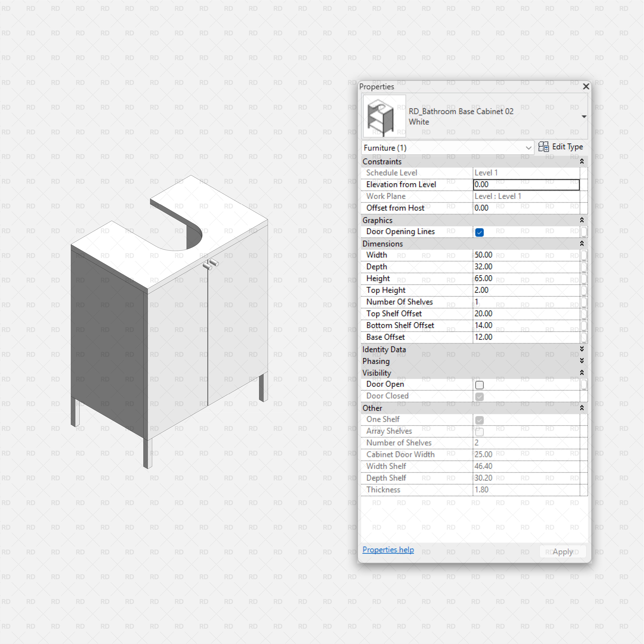Click the bathroom cabinet preview thumbnail

[384, 116]
